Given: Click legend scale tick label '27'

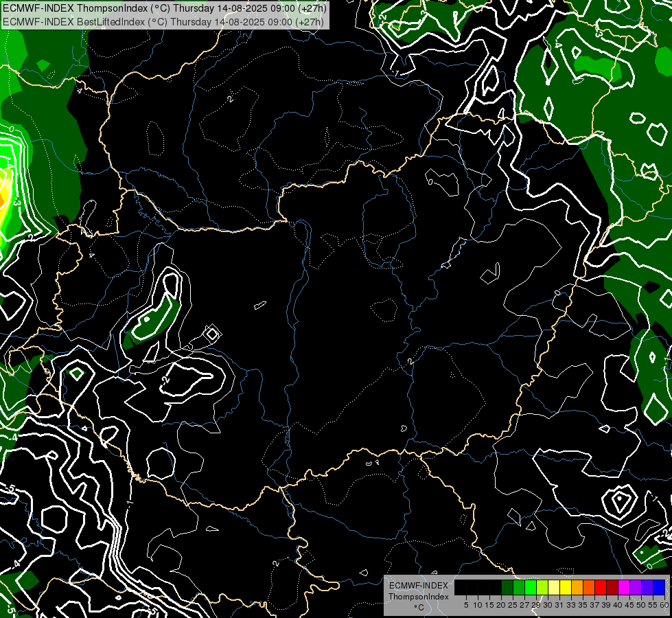Looking at the screenshot, I should point(524,605).
